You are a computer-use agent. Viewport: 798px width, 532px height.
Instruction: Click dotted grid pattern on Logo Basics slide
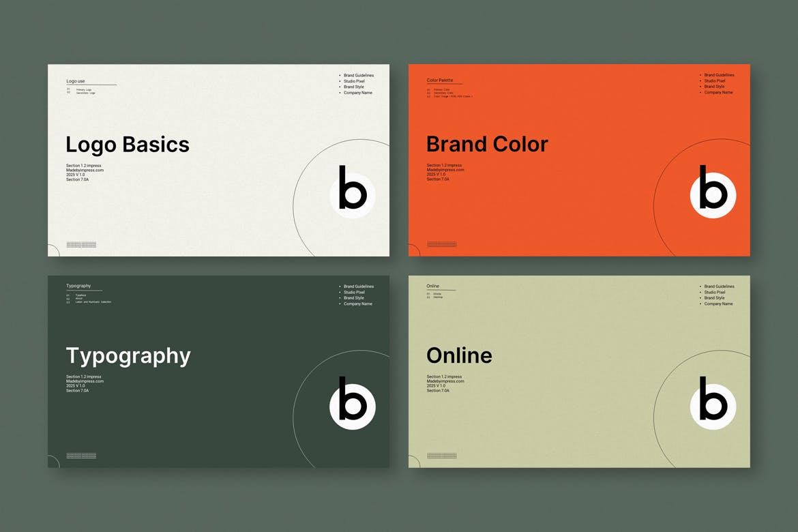[81, 244]
